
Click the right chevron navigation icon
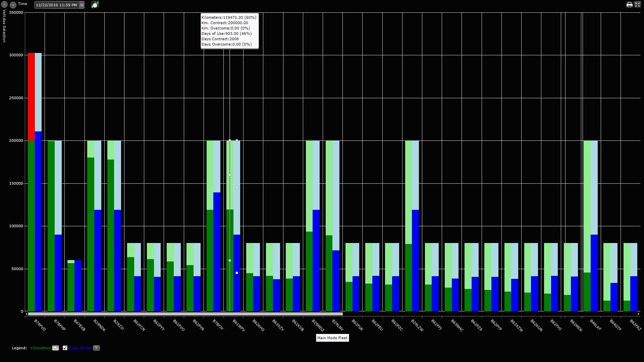click(x=4, y=4)
